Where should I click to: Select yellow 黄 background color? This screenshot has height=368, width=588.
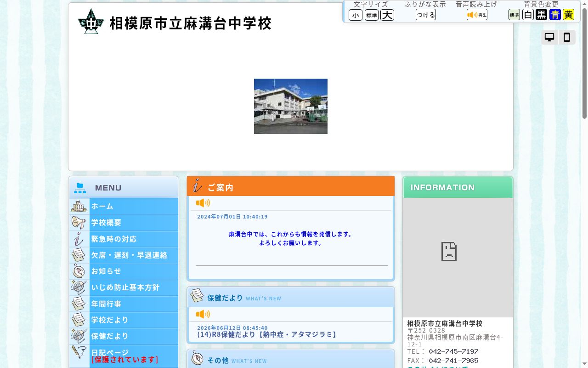point(568,15)
